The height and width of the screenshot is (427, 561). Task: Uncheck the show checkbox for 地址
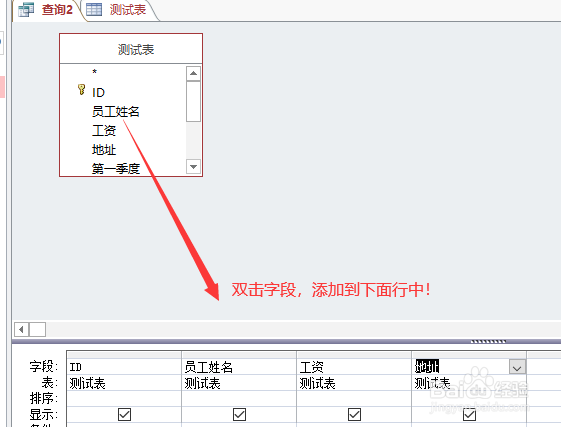469,414
